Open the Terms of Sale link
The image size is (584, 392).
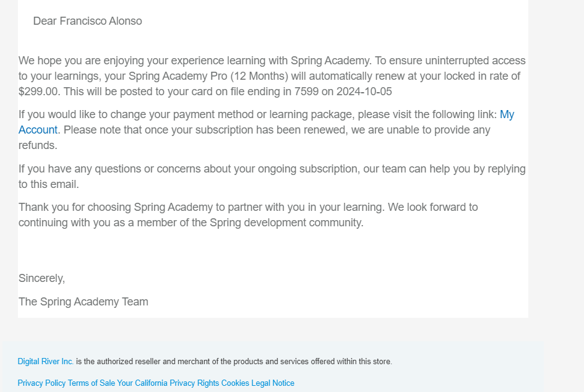point(92,383)
